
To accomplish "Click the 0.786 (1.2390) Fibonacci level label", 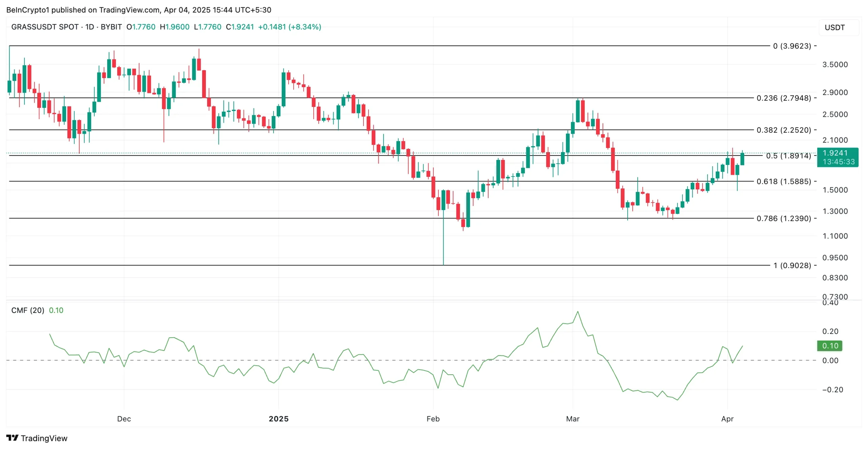I will [784, 218].
